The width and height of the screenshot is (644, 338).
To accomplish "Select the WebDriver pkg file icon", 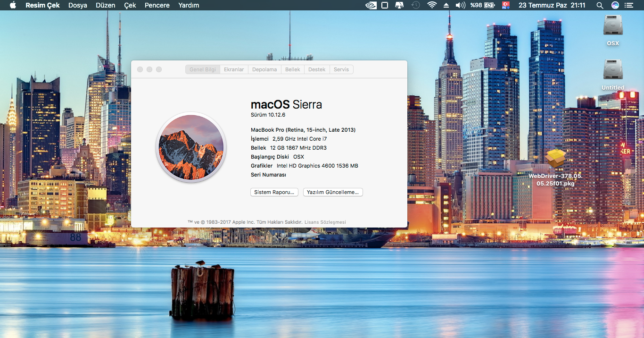I will (x=555, y=159).
